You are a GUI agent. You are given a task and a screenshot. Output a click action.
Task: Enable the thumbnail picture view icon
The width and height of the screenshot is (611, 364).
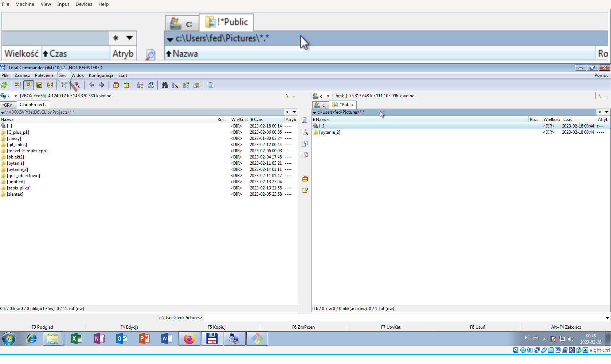tap(39, 85)
